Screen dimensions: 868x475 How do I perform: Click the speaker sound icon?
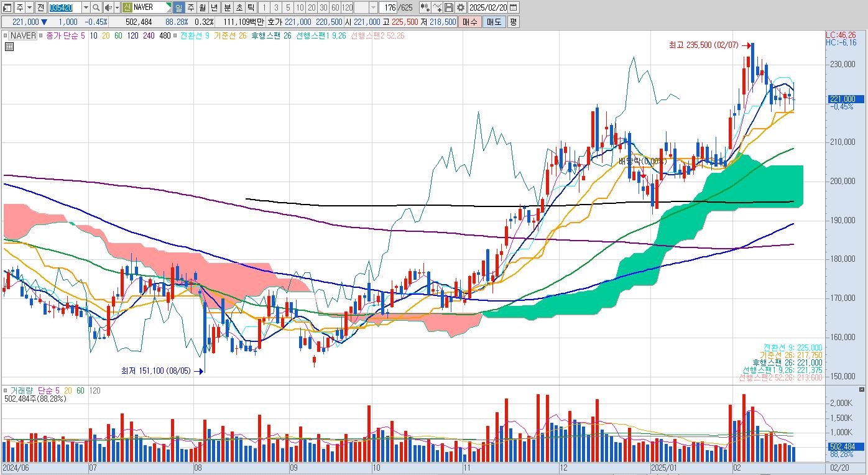tap(109, 7)
